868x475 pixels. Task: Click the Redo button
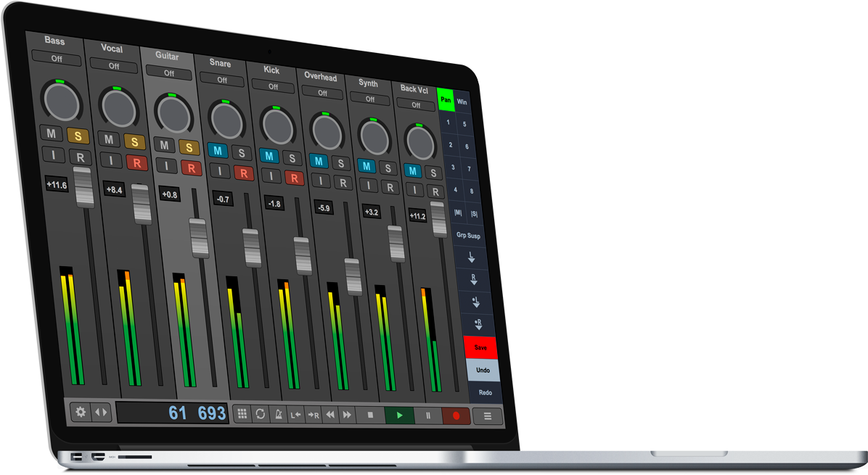pyautogui.click(x=486, y=392)
